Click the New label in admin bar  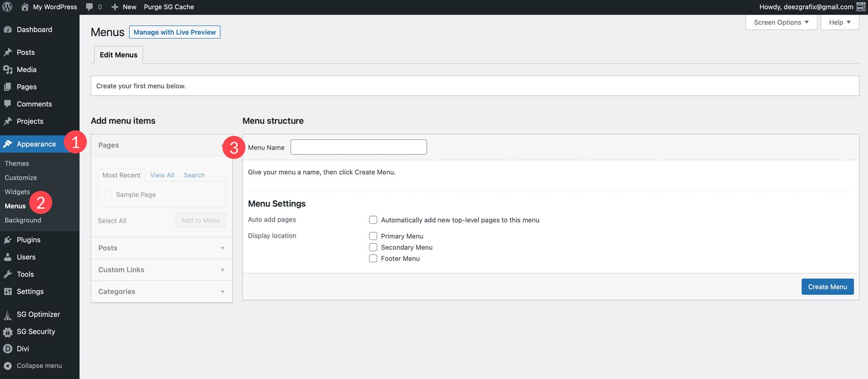pos(129,7)
